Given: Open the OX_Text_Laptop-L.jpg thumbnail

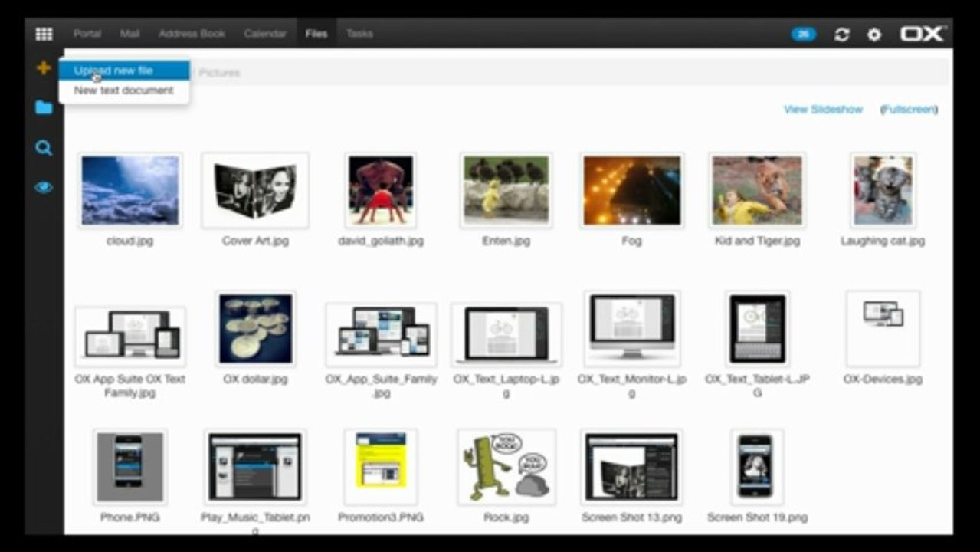Looking at the screenshot, I should (x=506, y=334).
